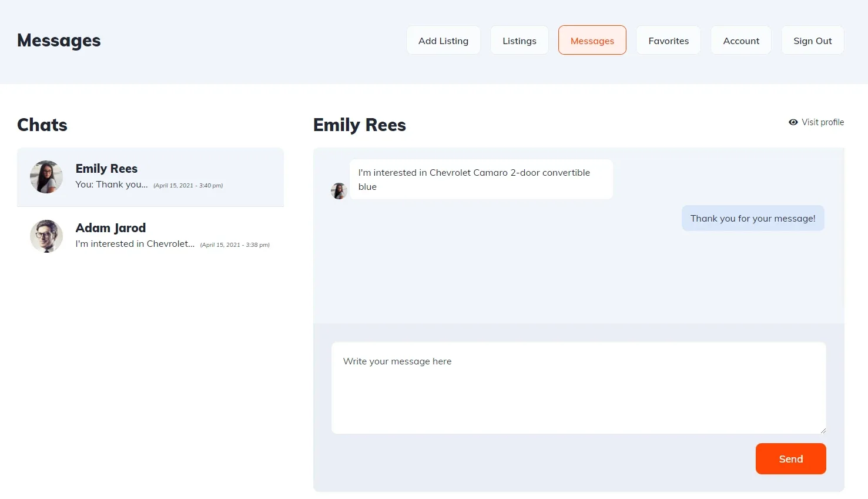This screenshot has height=499, width=868.
Task: Click the April 15, 2021 3:38 pm timestamp
Action: click(235, 245)
